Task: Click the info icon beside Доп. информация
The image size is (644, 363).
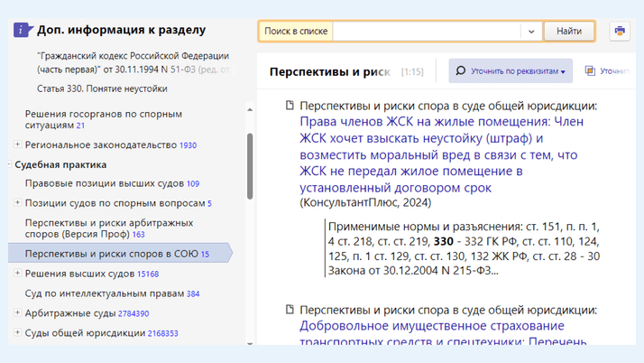Action: pos(23,30)
